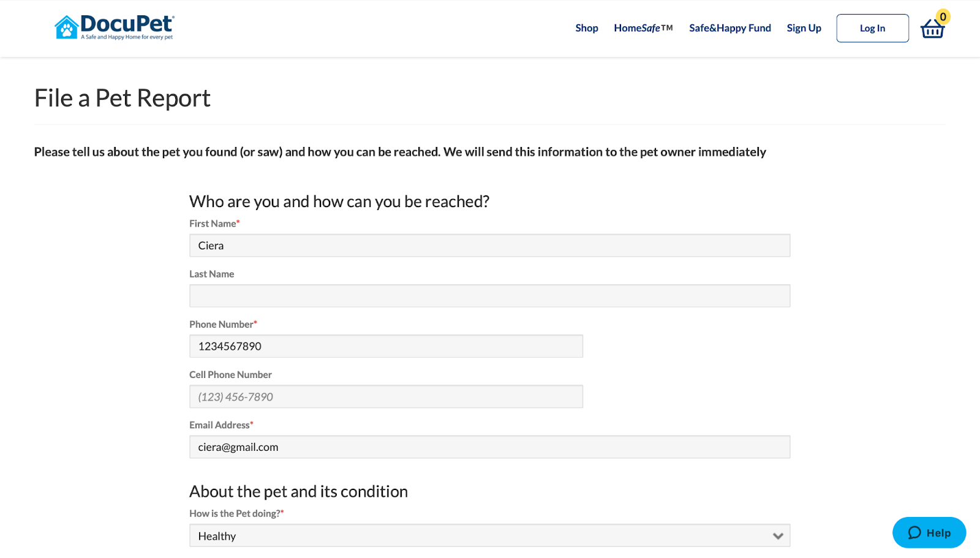Click the "File a Pet Report" heading

123,98
